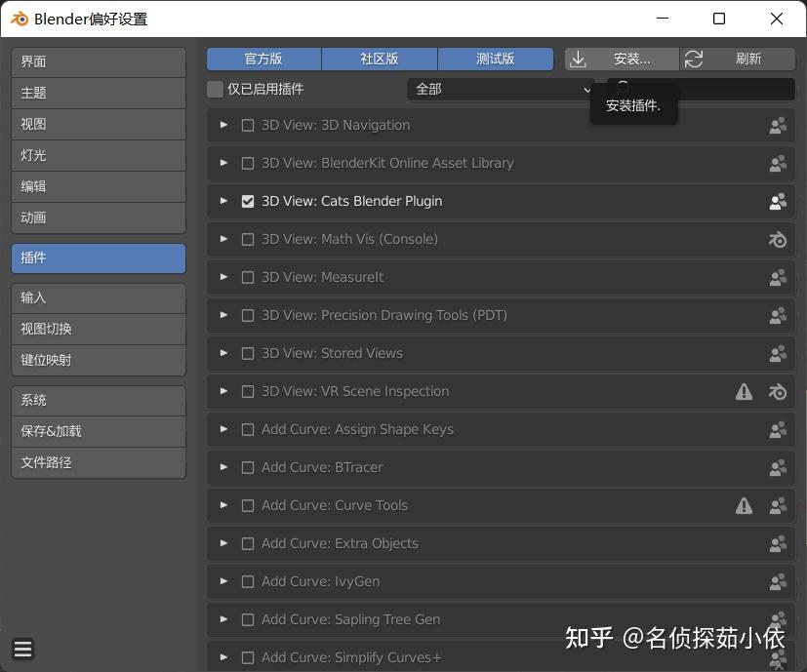Open the hamburger menu icon at bottom left

[x=22, y=648]
